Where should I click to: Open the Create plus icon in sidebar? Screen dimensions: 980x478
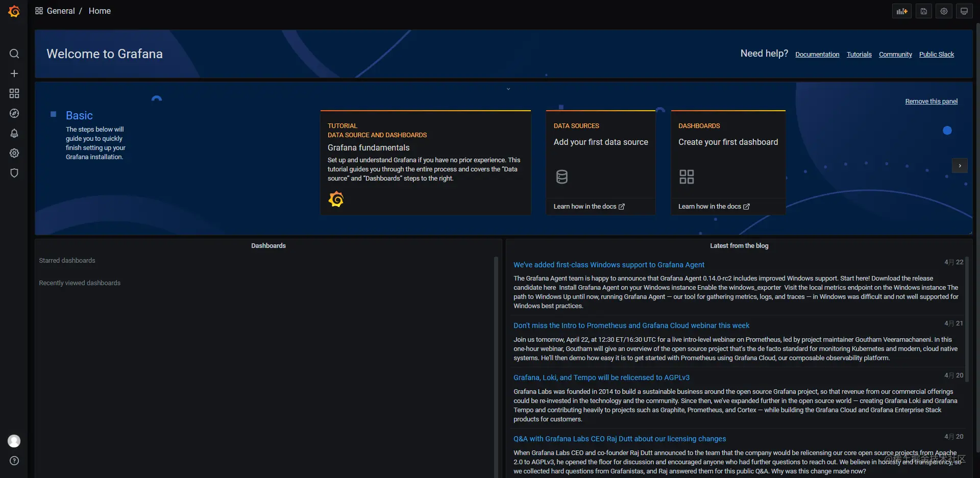point(14,73)
